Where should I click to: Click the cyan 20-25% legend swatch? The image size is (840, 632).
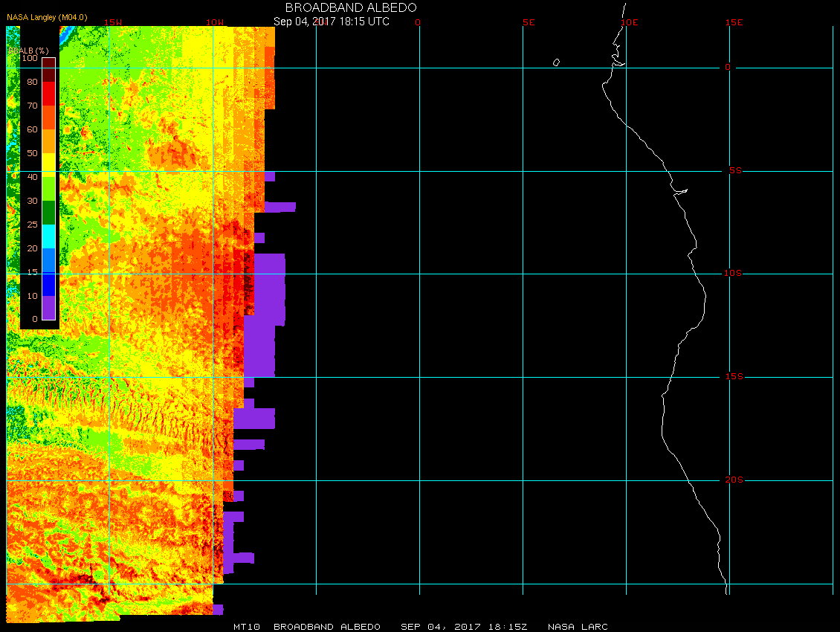[49, 236]
